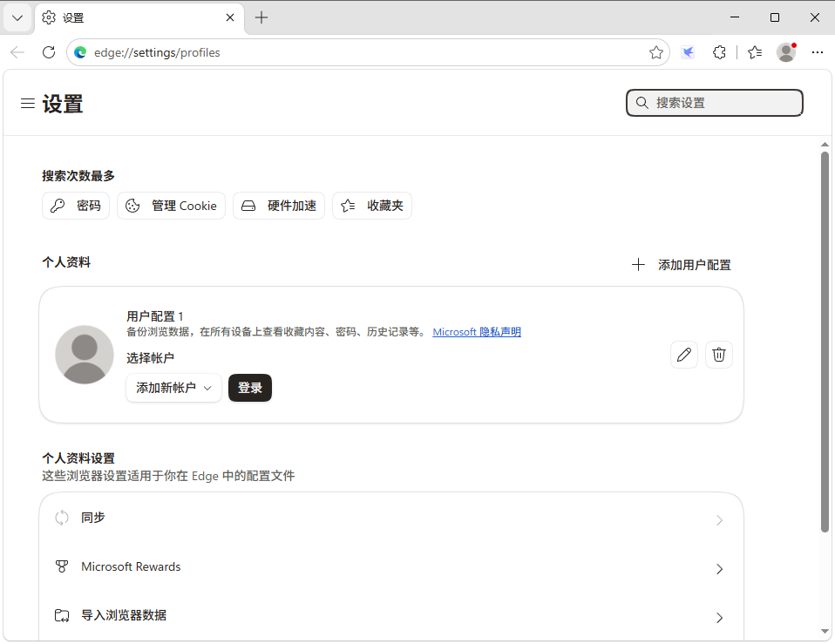Click the large profile avatar picture
835x644 pixels.
click(85, 355)
